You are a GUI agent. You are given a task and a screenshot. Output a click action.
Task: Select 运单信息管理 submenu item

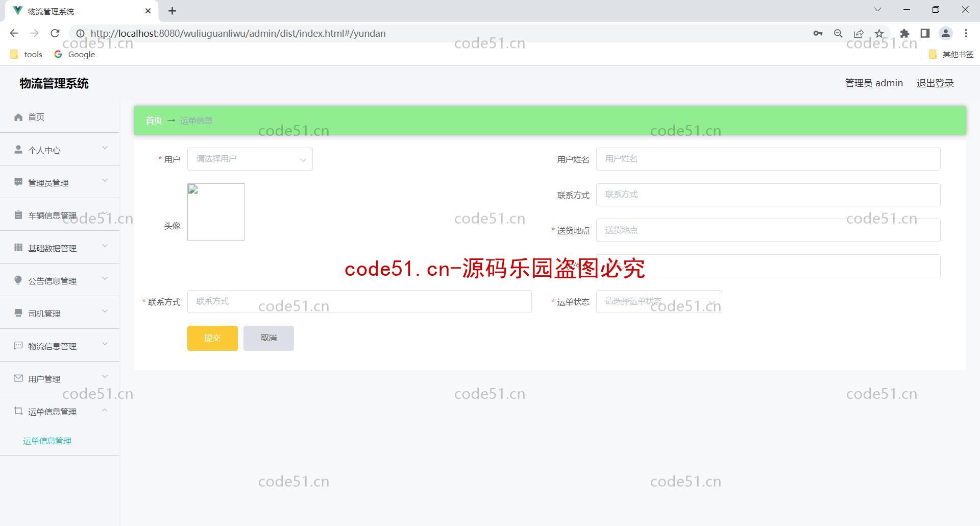47,441
